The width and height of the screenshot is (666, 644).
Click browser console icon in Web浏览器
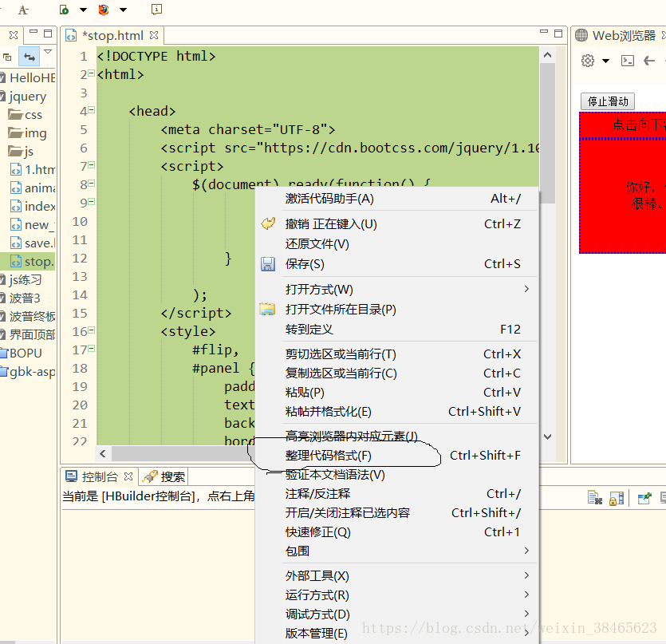[x=628, y=61]
